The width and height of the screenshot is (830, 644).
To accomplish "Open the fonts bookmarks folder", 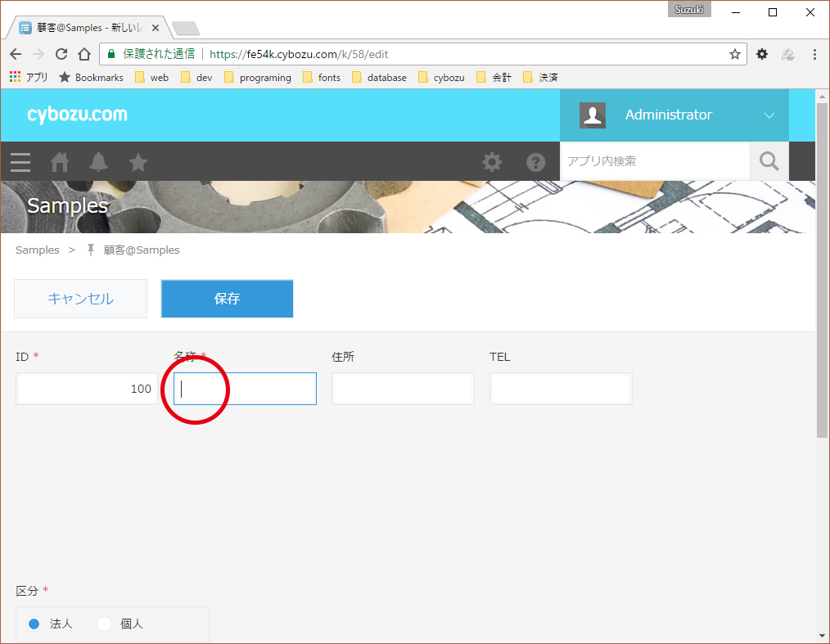I will coord(322,77).
